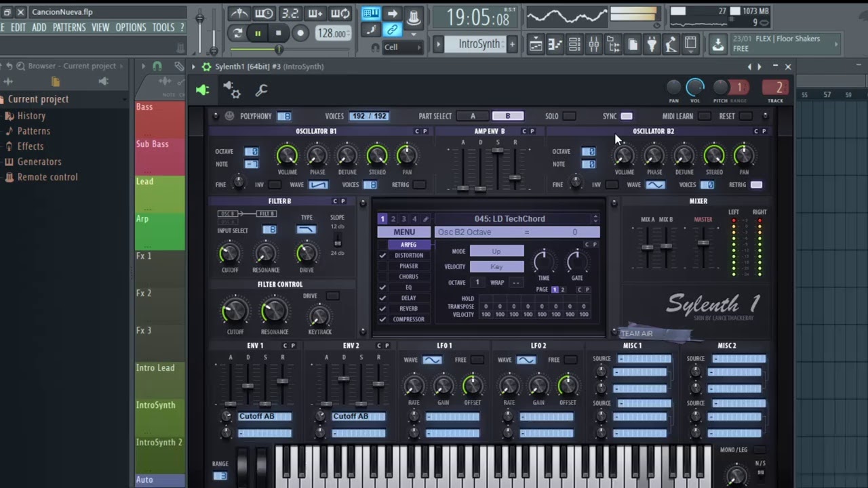868x488 pixels.
Task: Select the DELAY effect tab
Action: click(x=409, y=298)
